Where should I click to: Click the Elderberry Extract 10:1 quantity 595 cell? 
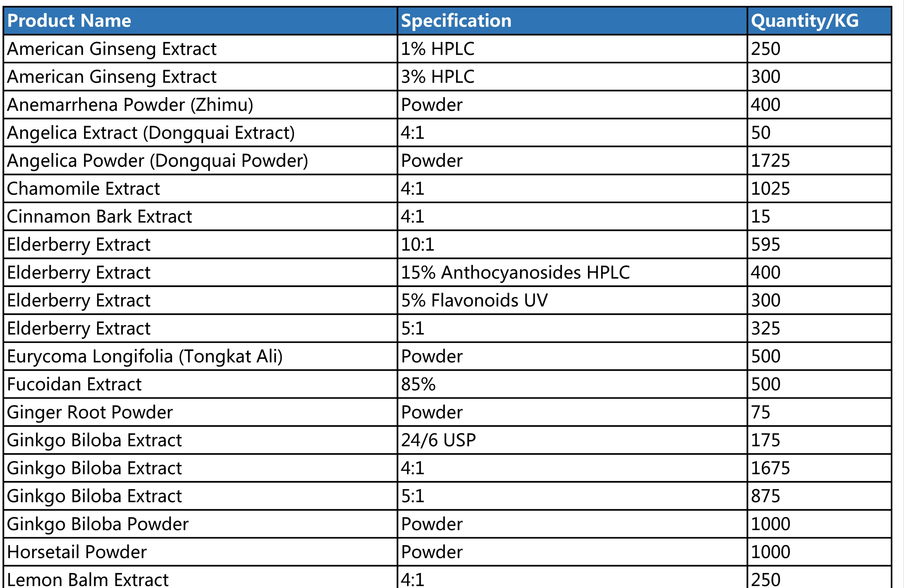pyautogui.click(x=819, y=244)
